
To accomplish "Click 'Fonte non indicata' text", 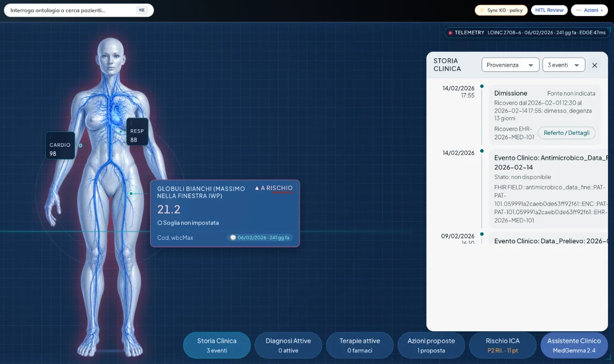I will coord(571,94).
